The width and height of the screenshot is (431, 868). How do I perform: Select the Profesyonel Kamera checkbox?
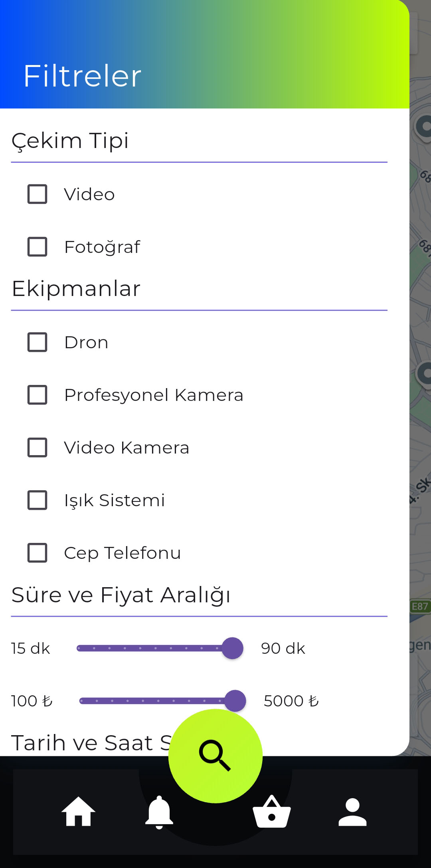(x=38, y=395)
